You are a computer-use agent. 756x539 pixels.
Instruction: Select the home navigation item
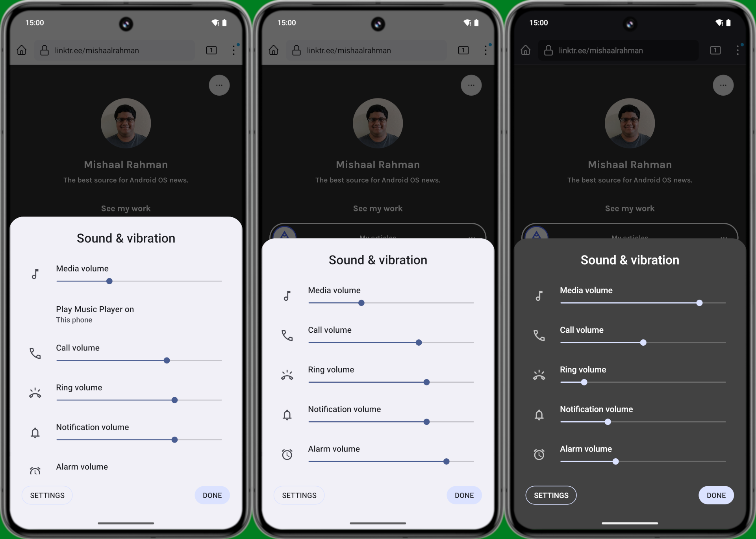[x=22, y=50]
